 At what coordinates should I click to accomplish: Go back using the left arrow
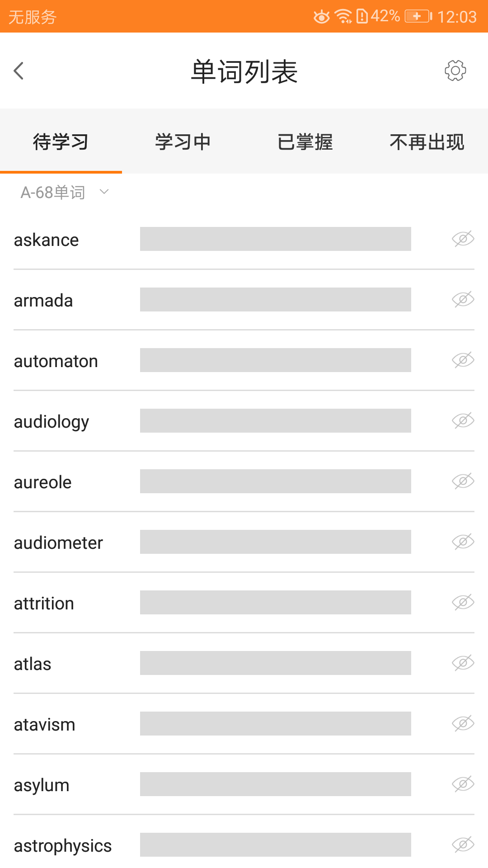[19, 71]
